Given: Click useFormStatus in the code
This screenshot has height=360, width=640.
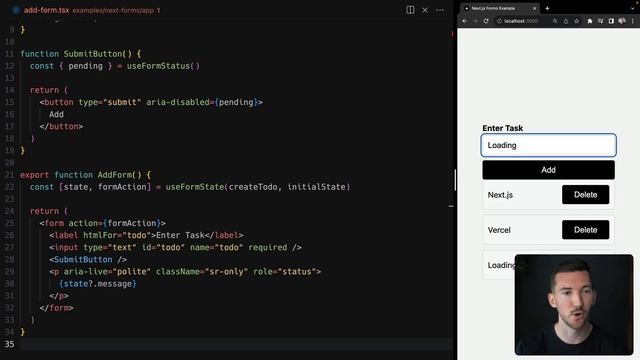Looking at the screenshot, I should pyautogui.click(x=158, y=66).
